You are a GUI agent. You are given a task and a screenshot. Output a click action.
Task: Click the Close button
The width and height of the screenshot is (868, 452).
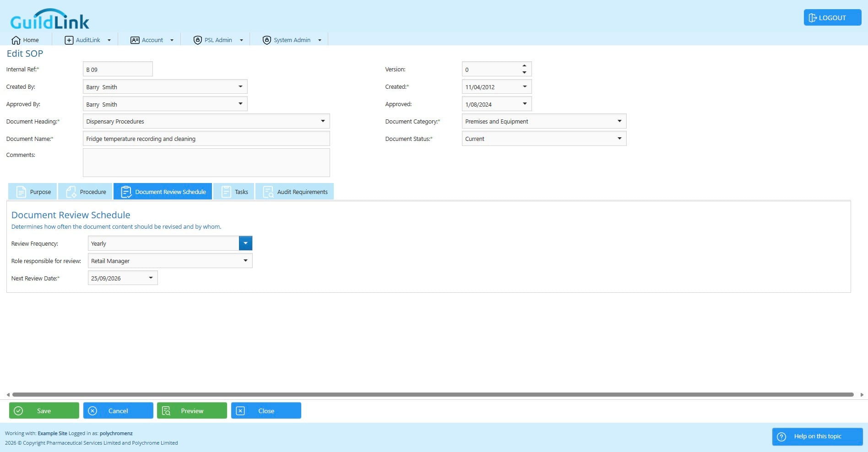coord(266,411)
